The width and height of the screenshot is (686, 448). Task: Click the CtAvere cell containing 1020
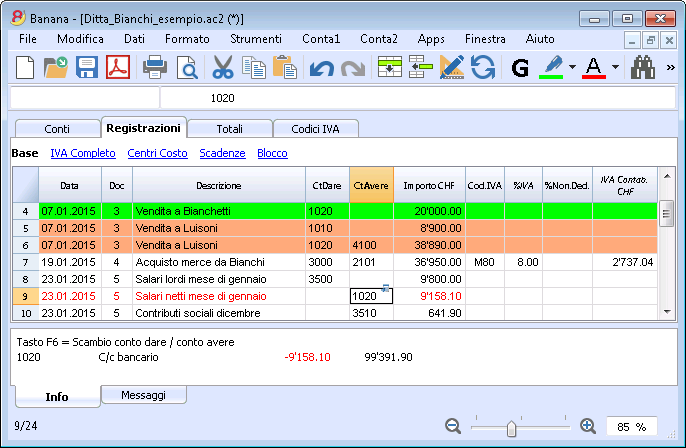[x=370, y=296]
